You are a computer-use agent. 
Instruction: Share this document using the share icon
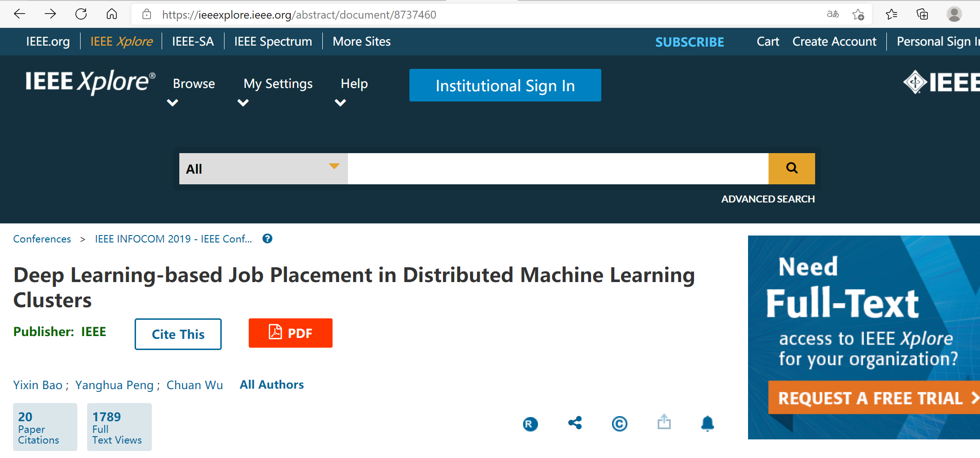click(x=575, y=424)
